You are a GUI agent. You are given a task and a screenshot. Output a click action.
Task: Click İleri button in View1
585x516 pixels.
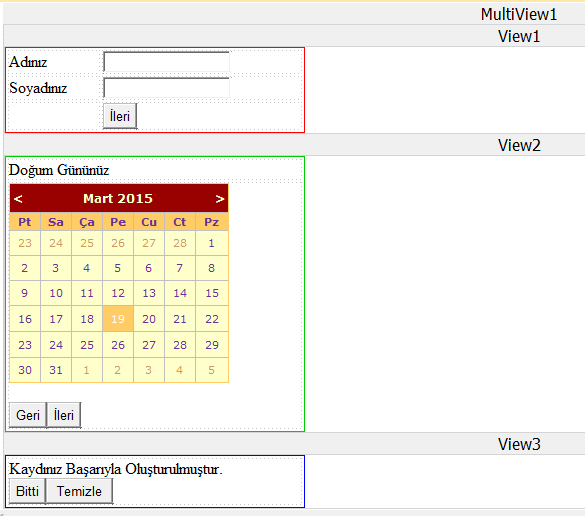coord(120,116)
